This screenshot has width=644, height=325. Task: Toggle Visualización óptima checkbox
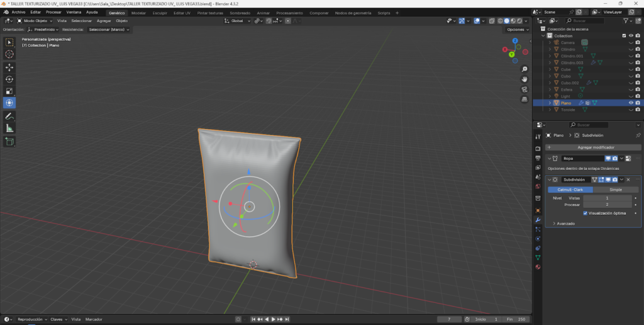[x=586, y=213]
